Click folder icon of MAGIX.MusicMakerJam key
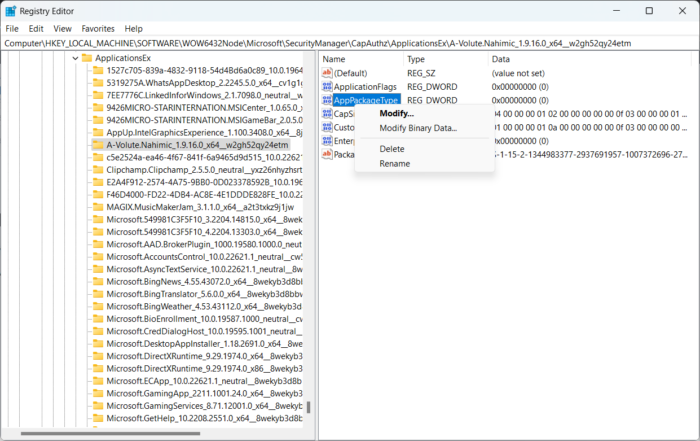700x441 pixels. (98, 207)
